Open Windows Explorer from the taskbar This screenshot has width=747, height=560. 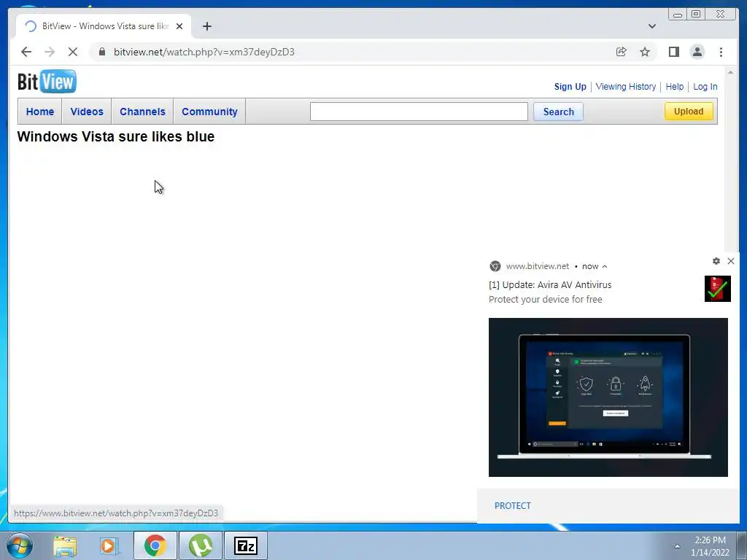pos(65,545)
